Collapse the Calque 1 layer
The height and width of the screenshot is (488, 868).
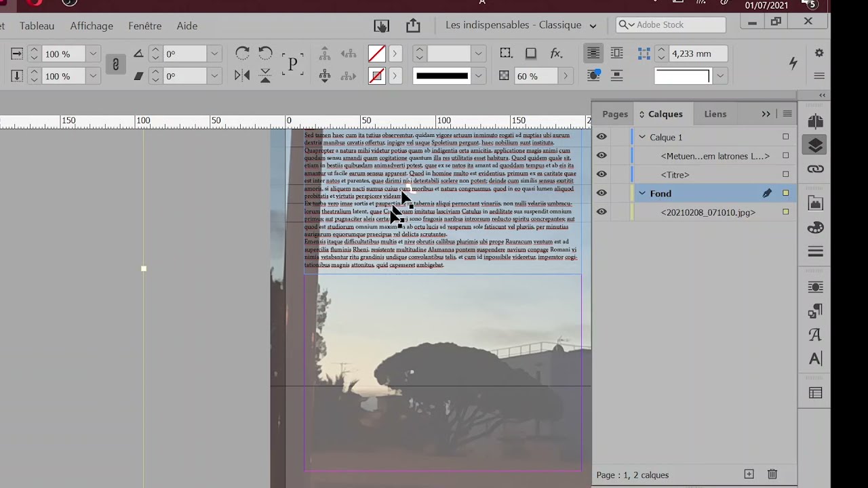pos(642,137)
